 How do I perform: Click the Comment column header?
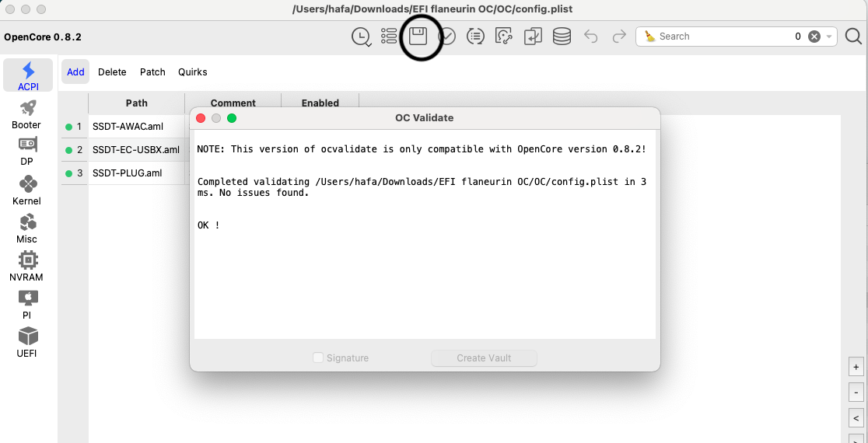(x=233, y=103)
